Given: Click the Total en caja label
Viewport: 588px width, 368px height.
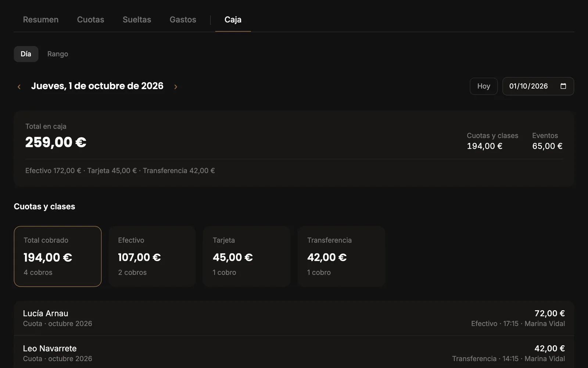Looking at the screenshot, I should (46, 126).
